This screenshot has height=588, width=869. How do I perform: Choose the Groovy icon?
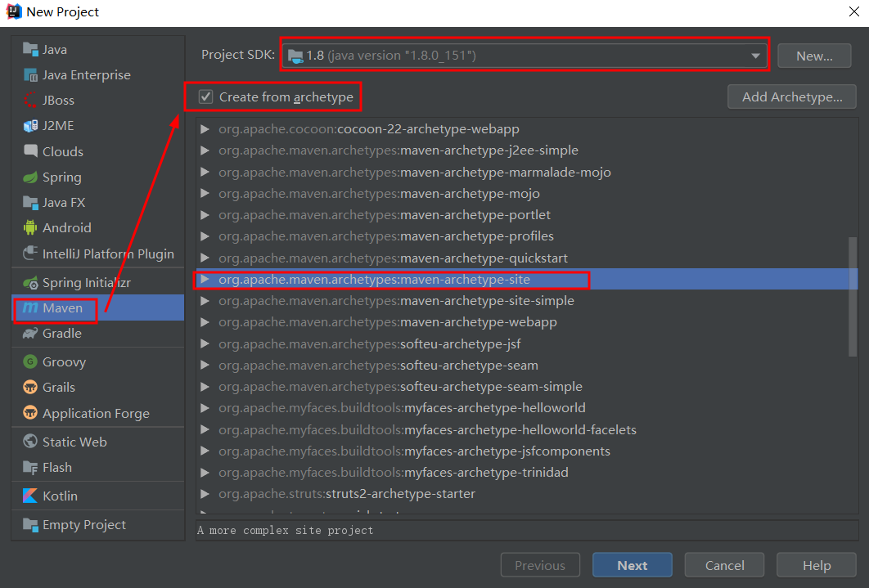[30, 361]
